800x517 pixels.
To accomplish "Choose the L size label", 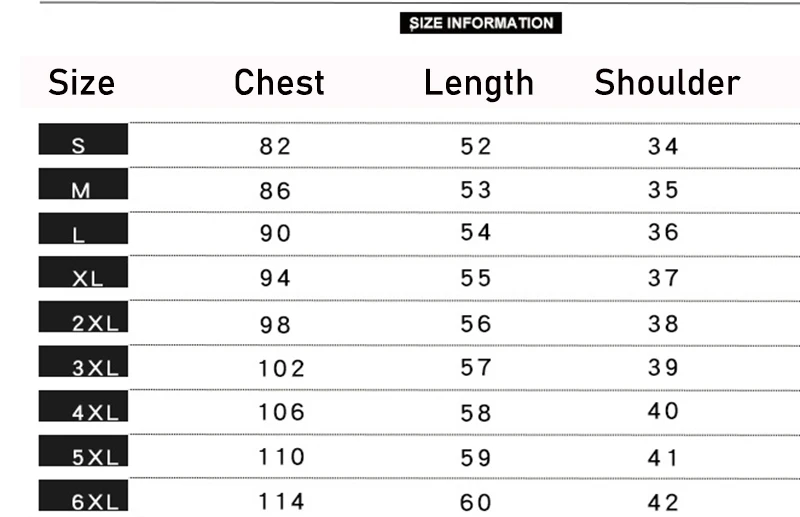I will coord(83,229).
